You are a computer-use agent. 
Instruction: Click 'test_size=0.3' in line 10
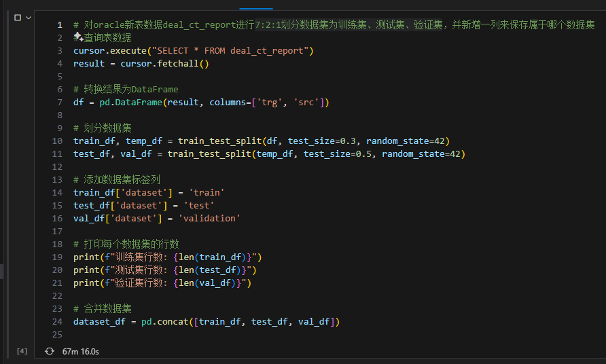point(322,141)
